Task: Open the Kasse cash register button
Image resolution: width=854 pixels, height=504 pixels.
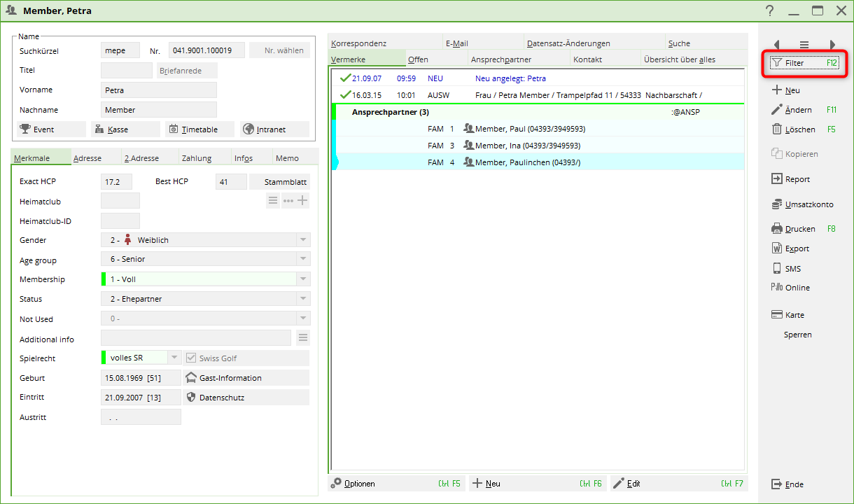Action: coord(125,129)
